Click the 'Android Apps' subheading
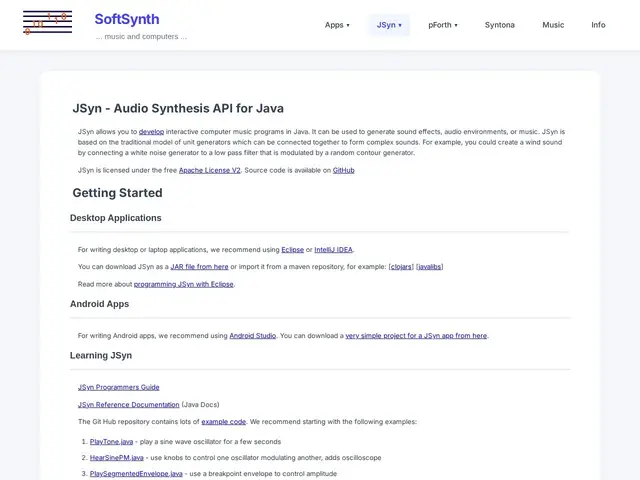The image size is (640, 480). pyautogui.click(x=99, y=304)
